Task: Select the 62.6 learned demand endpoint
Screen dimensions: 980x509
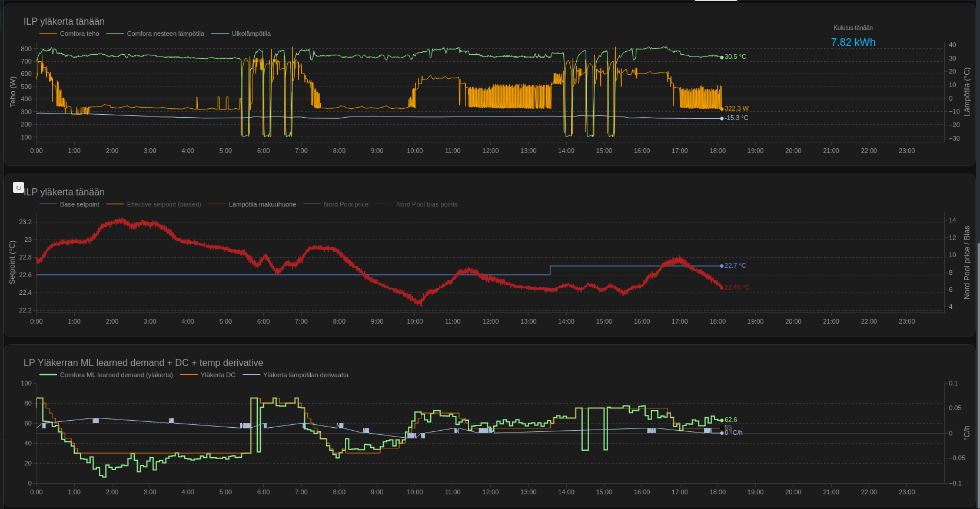Action: point(722,420)
